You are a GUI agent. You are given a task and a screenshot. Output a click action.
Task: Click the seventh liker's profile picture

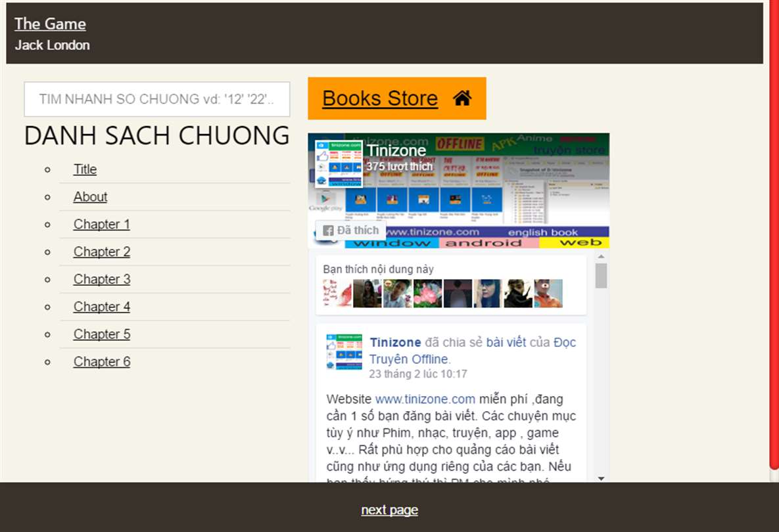coord(518,294)
